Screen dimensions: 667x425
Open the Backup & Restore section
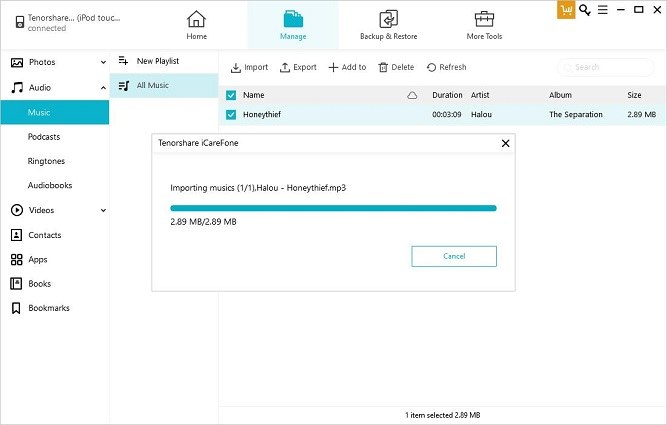388,25
